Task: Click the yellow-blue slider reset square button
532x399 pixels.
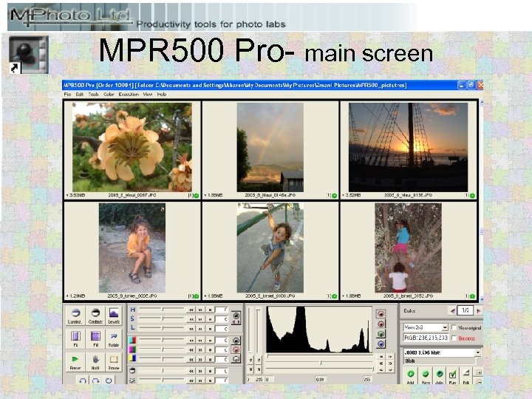Action: pos(210,359)
